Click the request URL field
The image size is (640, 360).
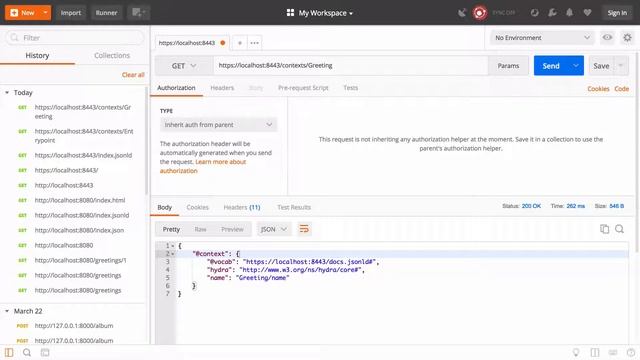tap(350, 66)
